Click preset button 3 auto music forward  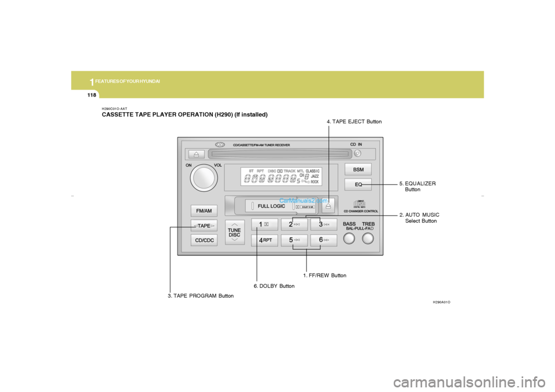click(324, 224)
